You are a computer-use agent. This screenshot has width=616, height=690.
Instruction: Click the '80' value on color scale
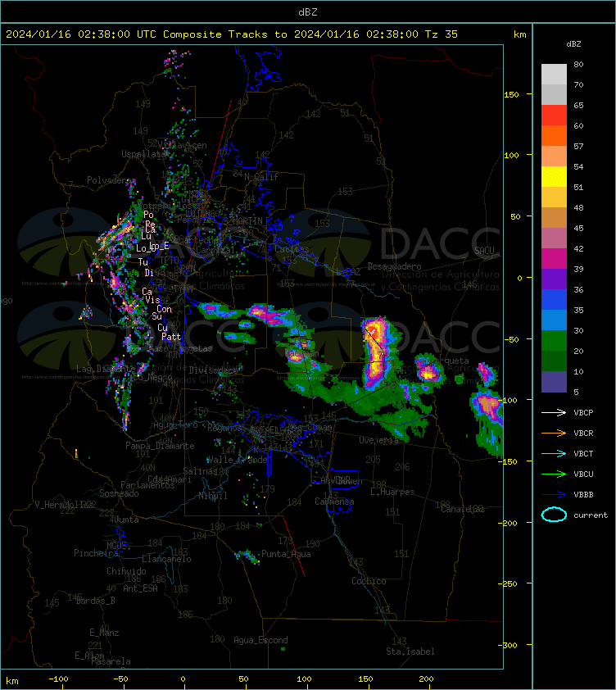point(578,64)
